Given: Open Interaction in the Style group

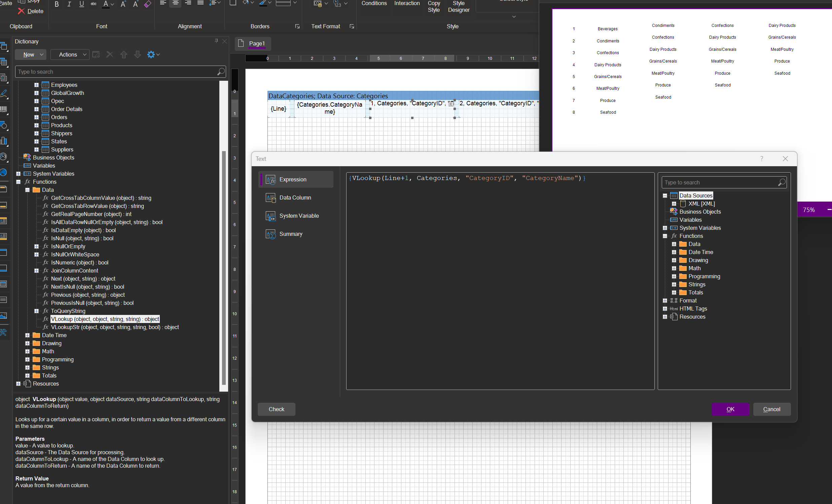Looking at the screenshot, I should [x=407, y=3].
